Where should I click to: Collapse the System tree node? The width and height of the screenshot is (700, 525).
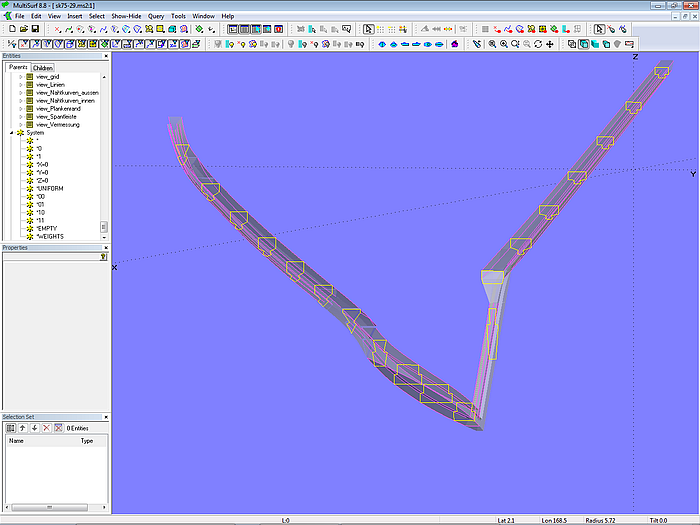(11, 133)
